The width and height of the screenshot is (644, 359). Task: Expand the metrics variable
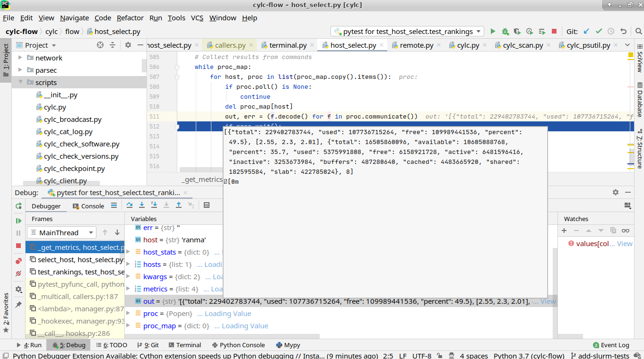point(129,289)
